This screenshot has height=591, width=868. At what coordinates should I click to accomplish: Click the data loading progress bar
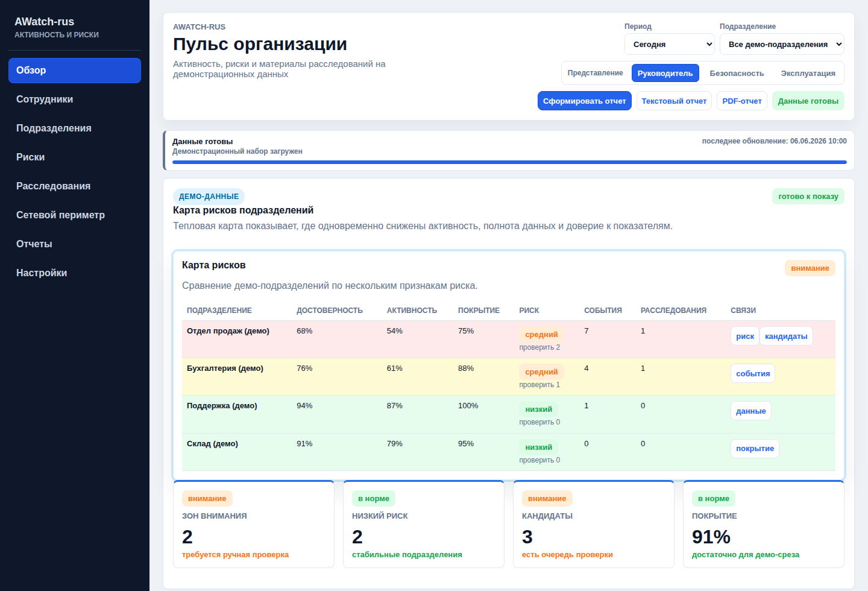pos(509,162)
